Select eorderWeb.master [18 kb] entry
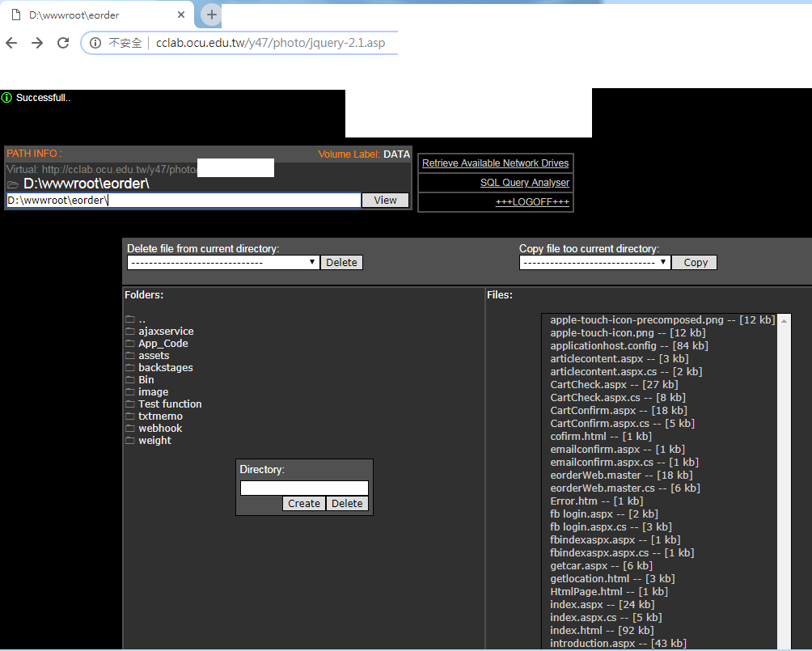The height and width of the screenshot is (651, 812). 621,476
